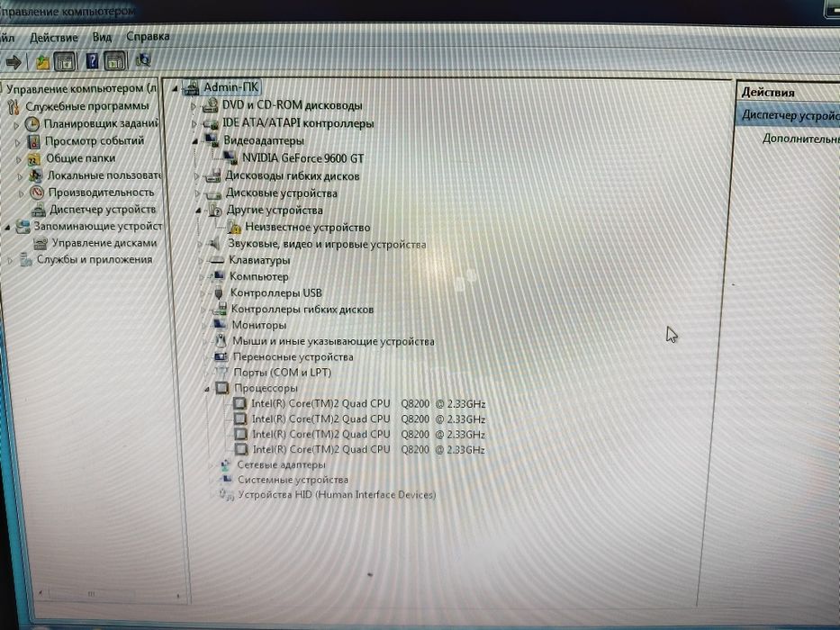Click the Мониторы category icon
Viewport: 840px width, 630px height.
(x=220, y=325)
